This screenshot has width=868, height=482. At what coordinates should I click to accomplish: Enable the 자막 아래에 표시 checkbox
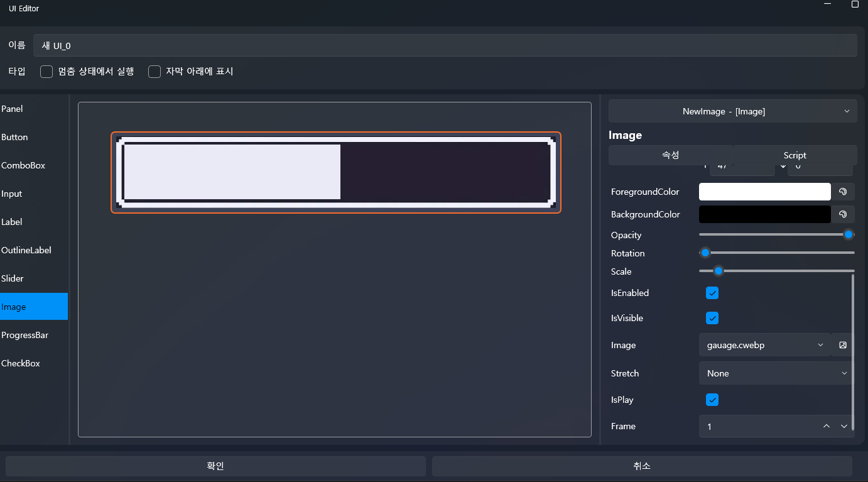click(155, 72)
